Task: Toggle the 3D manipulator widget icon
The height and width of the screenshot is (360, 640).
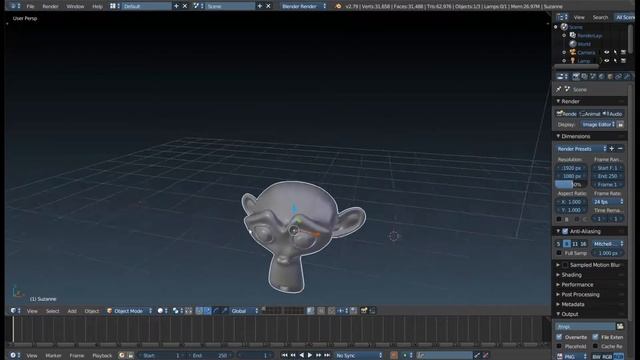Action: 199,311
